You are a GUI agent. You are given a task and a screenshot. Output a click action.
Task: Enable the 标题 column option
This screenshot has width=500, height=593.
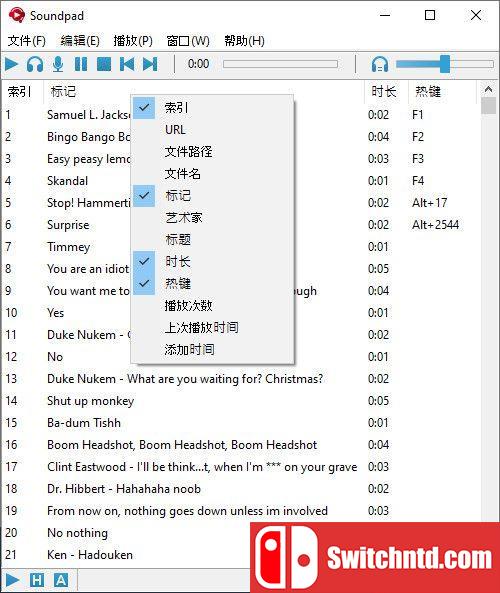[x=212, y=239]
